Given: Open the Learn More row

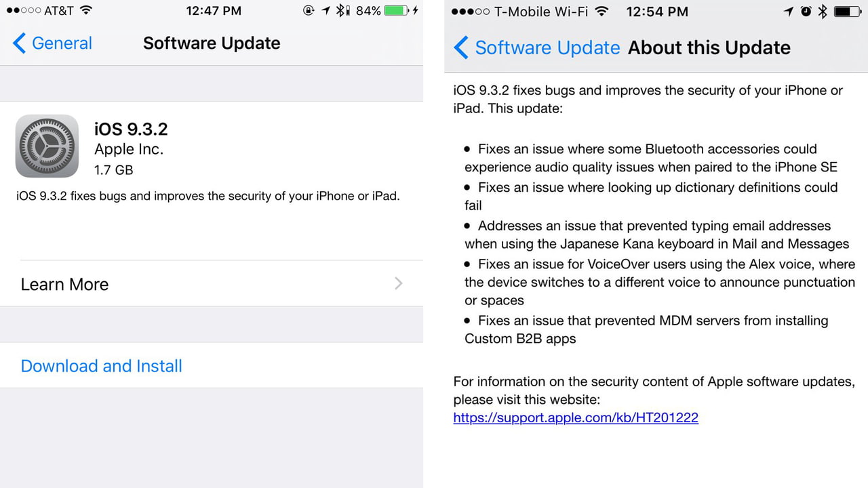Looking at the screenshot, I should (x=64, y=284).
